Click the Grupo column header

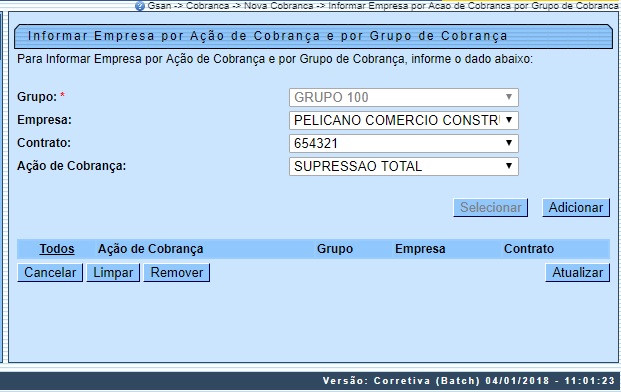[x=335, y=249]
